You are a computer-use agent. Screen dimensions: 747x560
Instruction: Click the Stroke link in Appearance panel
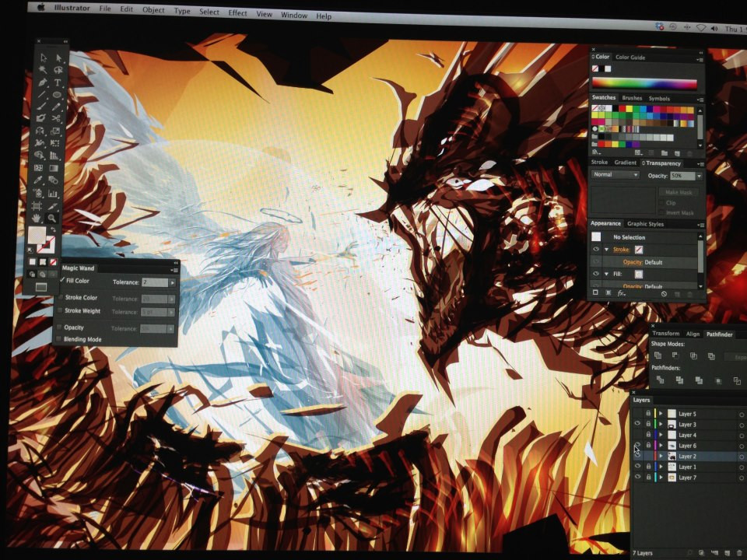(621, 250)
